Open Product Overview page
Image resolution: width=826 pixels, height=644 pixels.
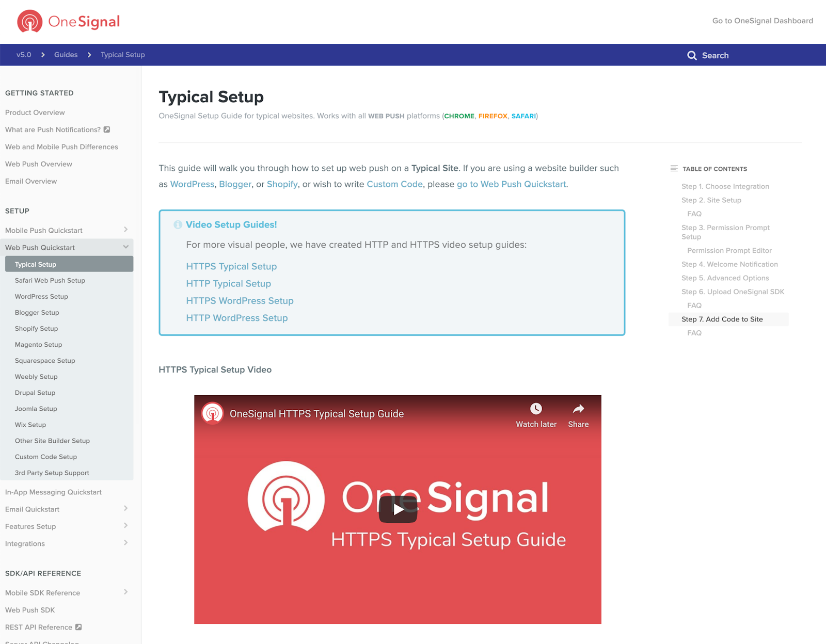click(35, 112)
